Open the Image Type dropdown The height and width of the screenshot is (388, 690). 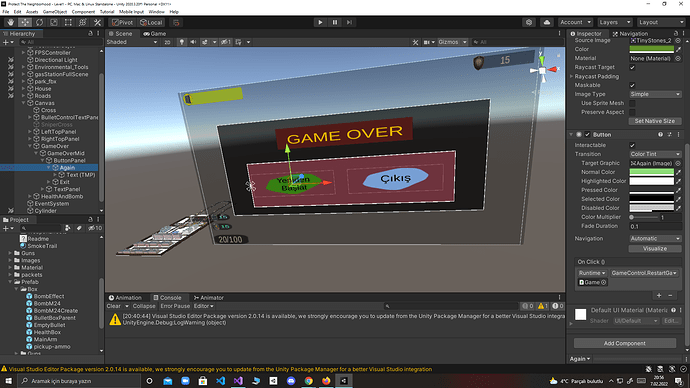[655, 94]
